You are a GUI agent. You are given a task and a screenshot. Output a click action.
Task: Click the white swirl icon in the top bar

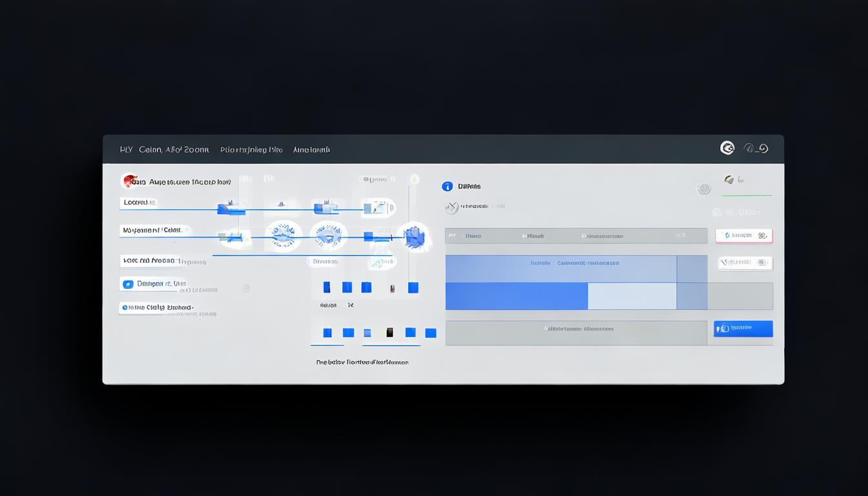(x=727, y=149)
